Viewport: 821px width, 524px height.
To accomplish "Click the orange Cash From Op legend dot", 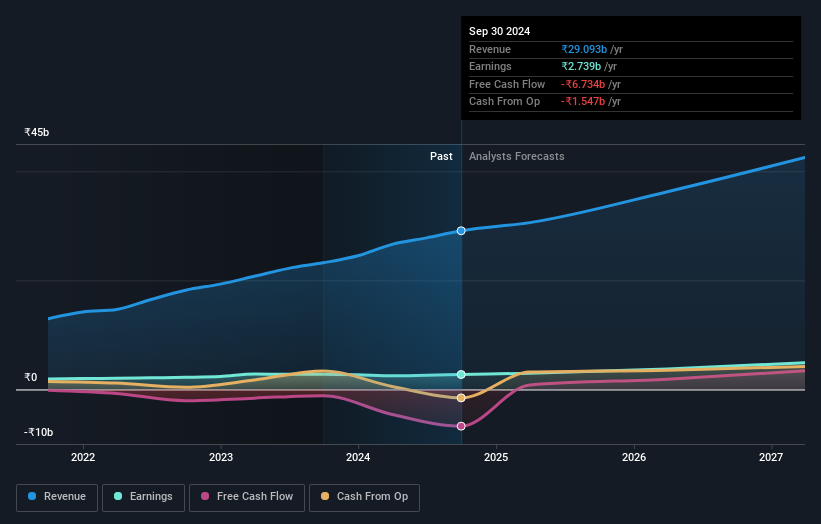I will click(x=325, y=496).
